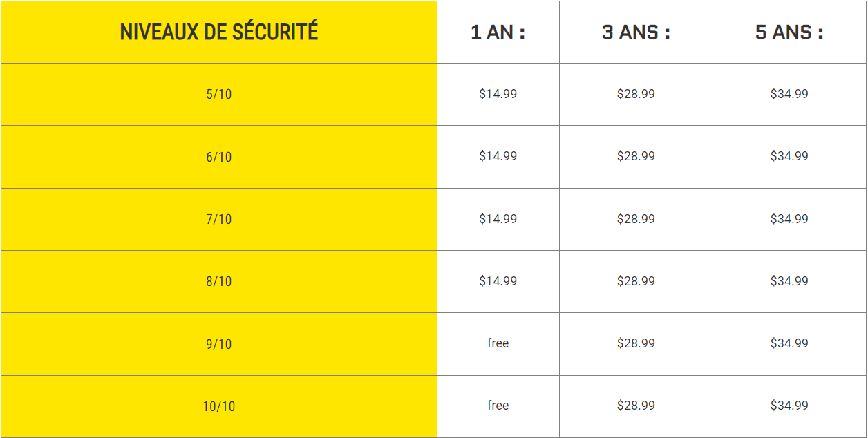Select the $28.99 price in the 8/10 row
The width and height of the screenshot is (868, 438).
click(636, 281)
